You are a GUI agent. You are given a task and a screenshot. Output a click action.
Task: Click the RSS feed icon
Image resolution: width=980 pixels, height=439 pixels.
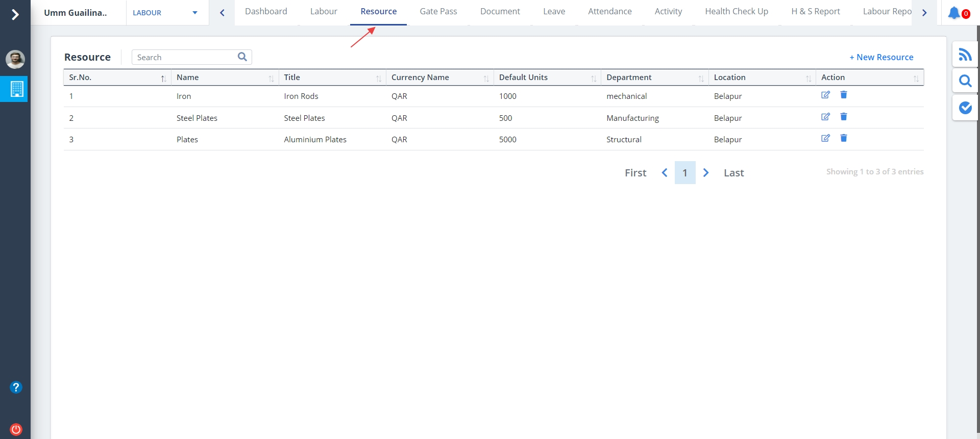(965, 55)
